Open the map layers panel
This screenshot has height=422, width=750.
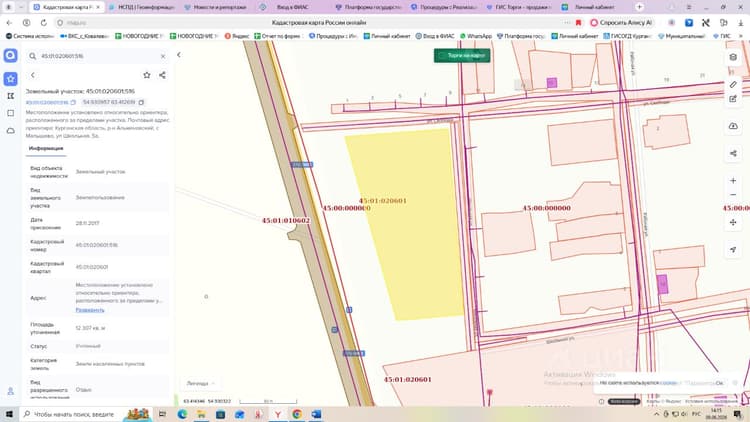pos(733,57)
